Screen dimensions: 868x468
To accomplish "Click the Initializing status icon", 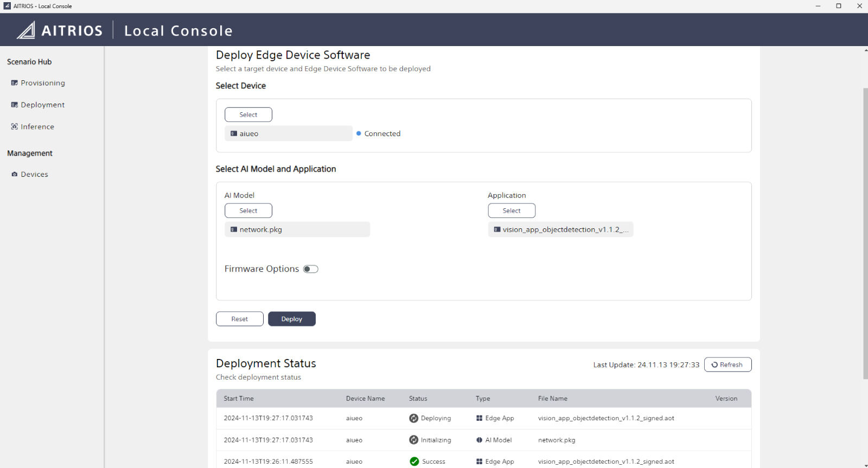I will [x=414, y=440].
